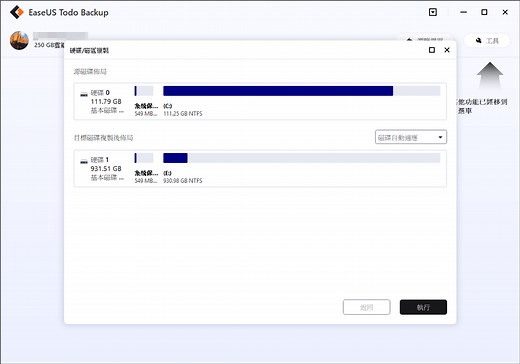520x364 pixels.
Task: Click the source disk 549 MB reserved partition bar
Action: [144, 91]
